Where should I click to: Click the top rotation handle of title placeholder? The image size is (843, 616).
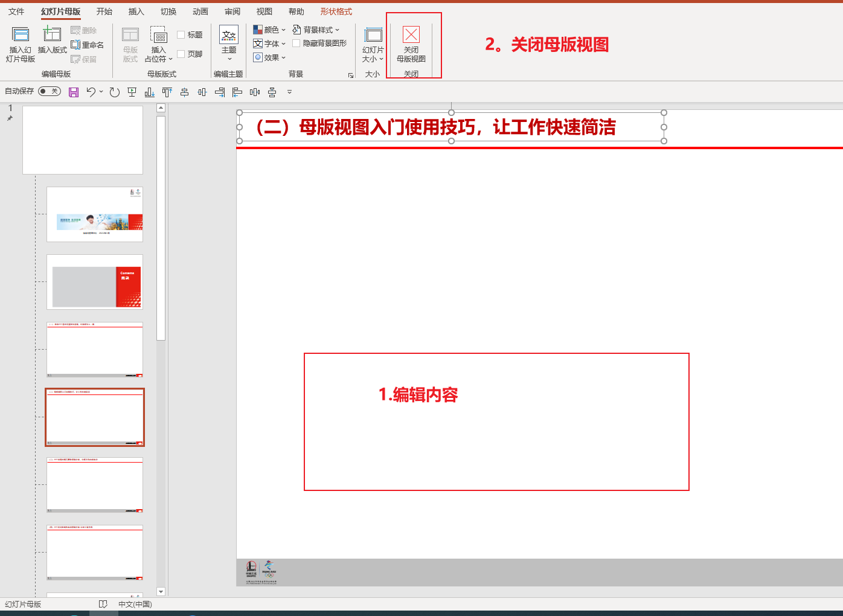pos(452,113)
